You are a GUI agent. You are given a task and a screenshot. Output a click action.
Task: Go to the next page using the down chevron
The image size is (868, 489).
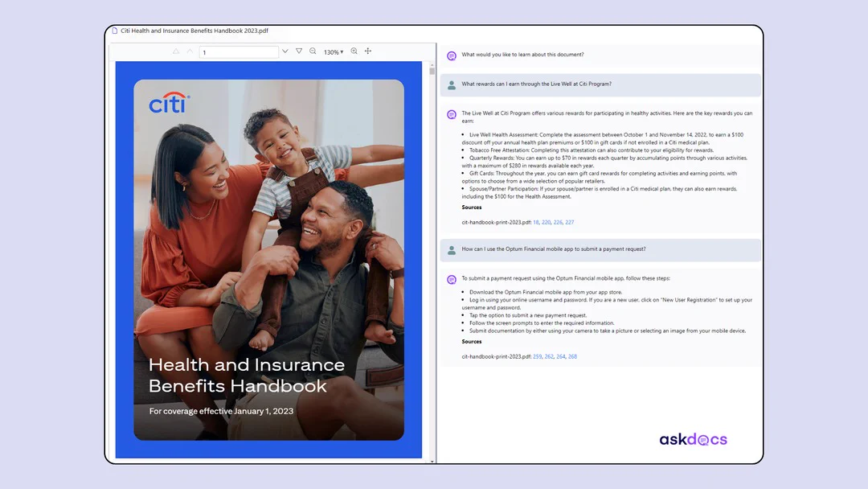pyautogui.click(x=285, y=51)
